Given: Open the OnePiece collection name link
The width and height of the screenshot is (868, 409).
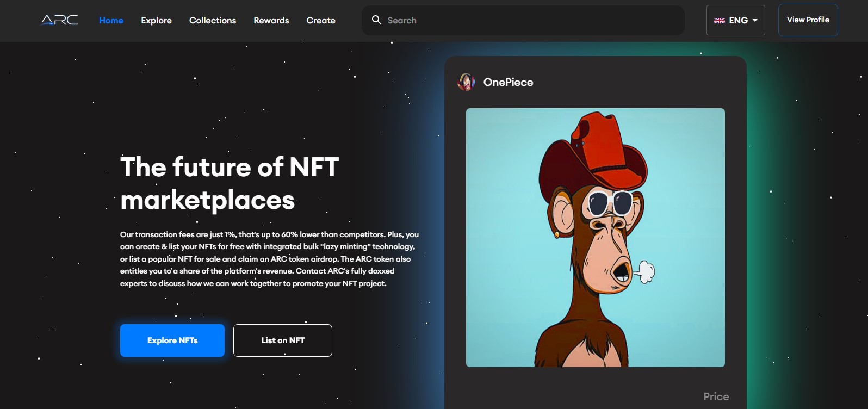Looking at the screenshot, I should coord(509,82).
